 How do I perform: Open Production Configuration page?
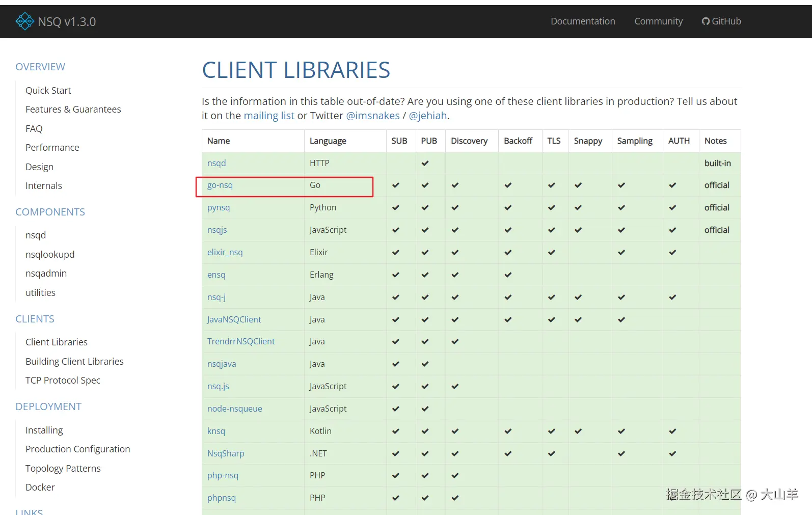(x=78, y=449)
